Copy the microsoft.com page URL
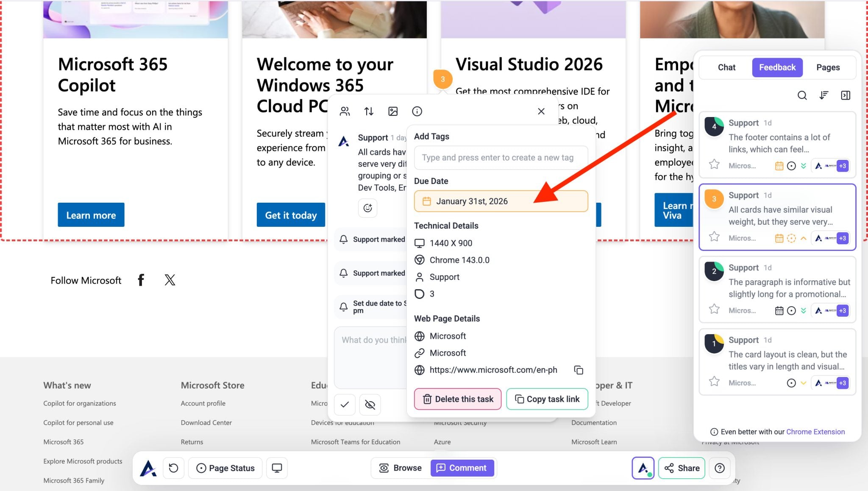 pos(579,370)
